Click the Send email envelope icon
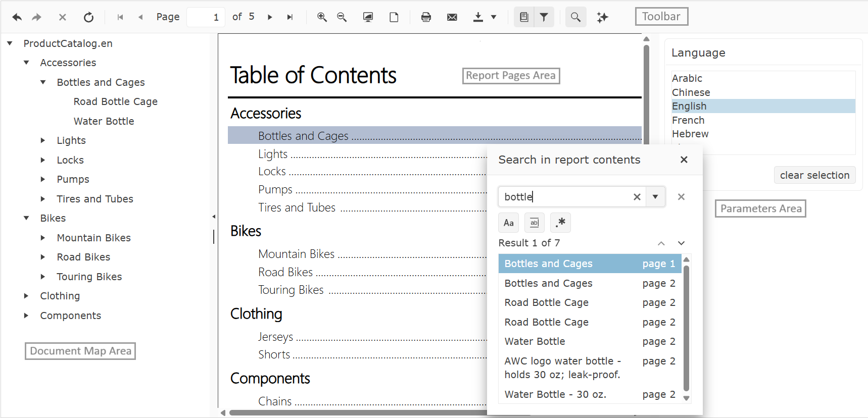 click(x=452, y=17)
